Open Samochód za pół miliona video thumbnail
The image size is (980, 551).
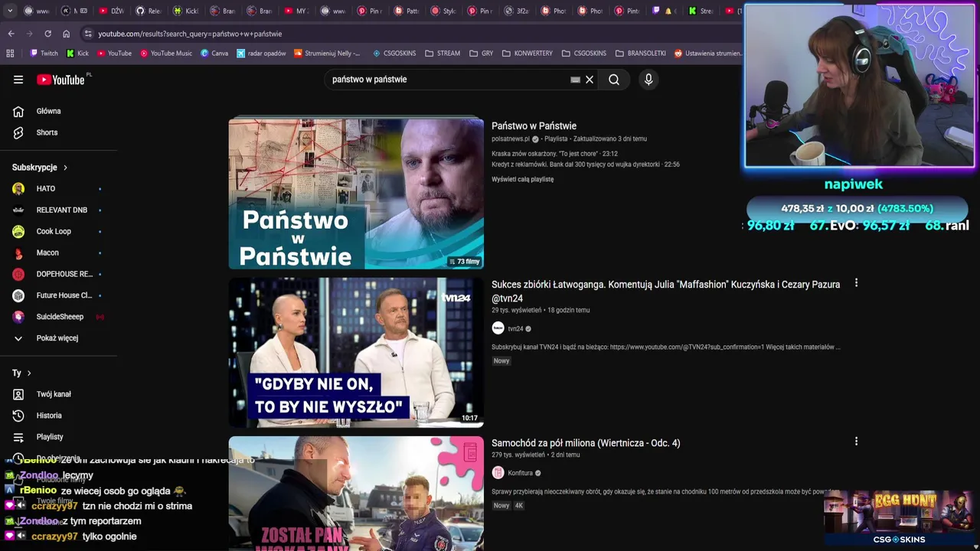356,494
